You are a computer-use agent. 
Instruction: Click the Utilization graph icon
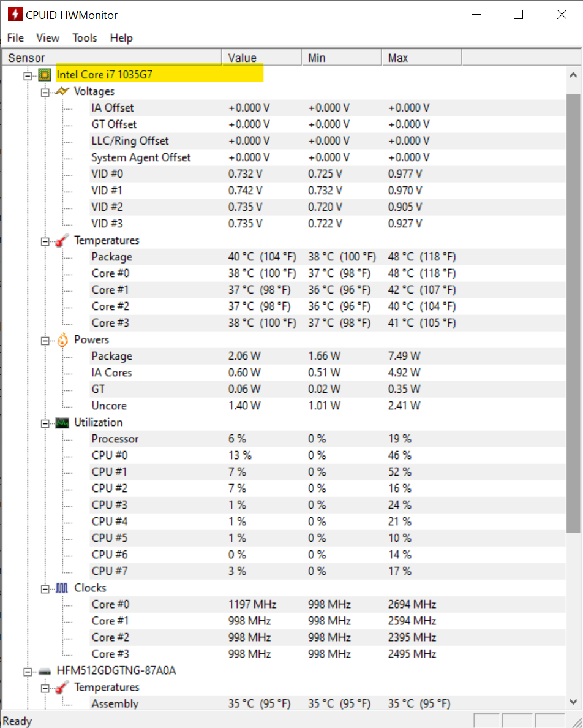coord(62,422)
